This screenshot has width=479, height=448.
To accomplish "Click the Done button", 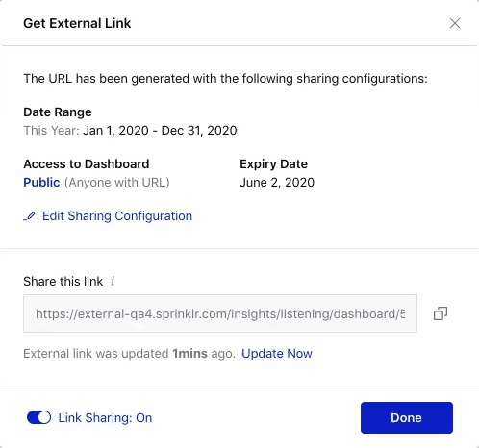I will click(407, 417).
